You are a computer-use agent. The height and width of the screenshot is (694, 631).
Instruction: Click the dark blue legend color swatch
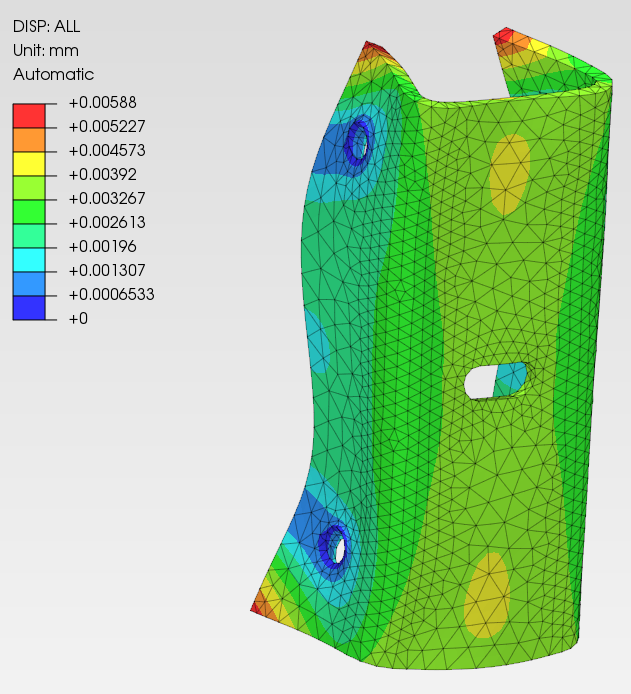point(29,308)
